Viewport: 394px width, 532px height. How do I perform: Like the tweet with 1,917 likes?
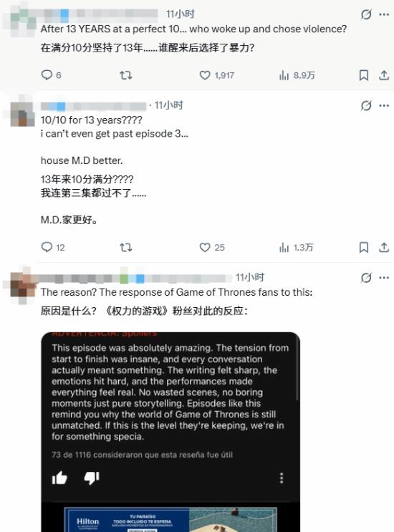(216, 75)
